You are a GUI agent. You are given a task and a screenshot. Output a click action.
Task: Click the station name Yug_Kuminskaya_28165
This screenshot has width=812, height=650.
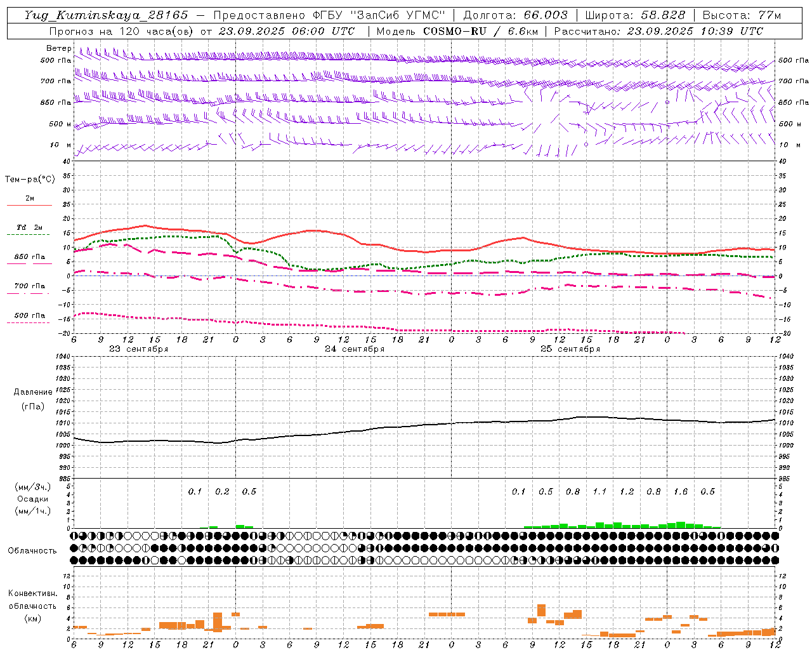click(106, 15)
